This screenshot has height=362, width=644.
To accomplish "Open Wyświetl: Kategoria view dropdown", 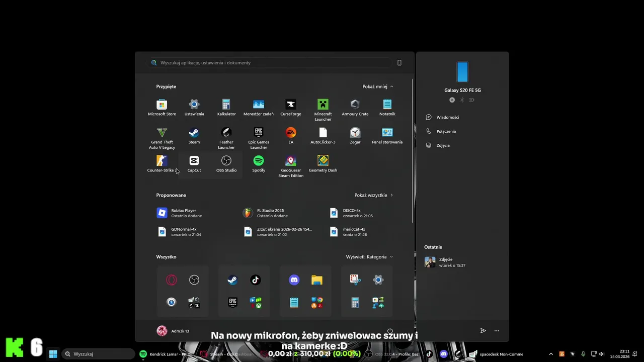I will pyautogui.click(x=369, y=257).
